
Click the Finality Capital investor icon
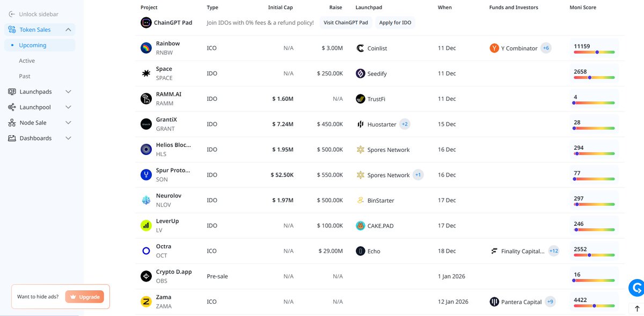click(x=494, y=251)
